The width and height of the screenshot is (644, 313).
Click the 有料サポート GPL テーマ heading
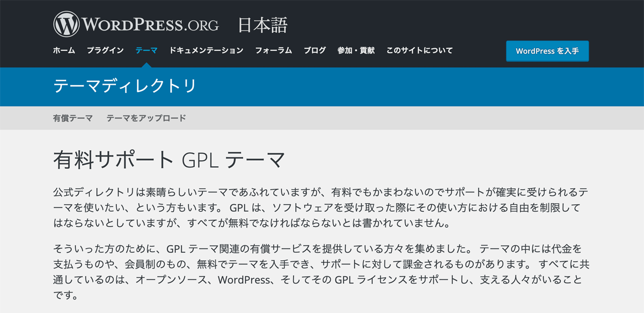pyautogui.click(x=169, y=160)
